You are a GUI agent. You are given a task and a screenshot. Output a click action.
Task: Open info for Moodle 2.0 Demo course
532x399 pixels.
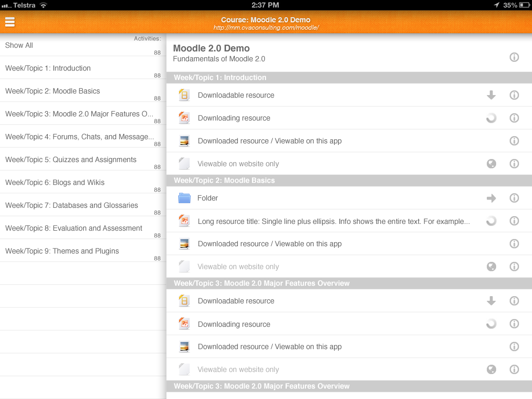pos(514,57)
